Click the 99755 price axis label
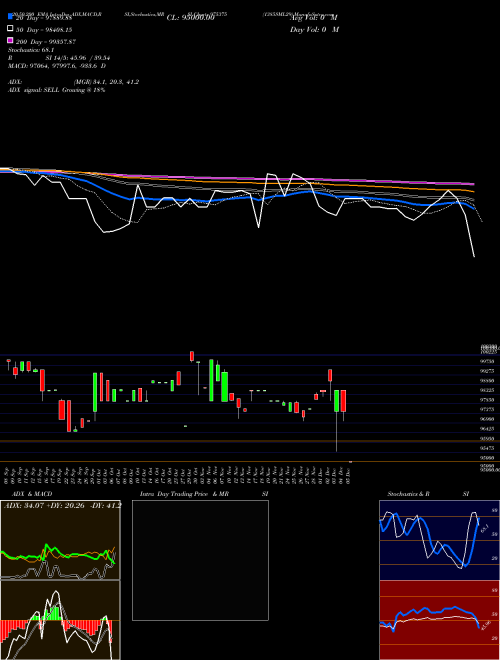The image size is (500, 660). click(x=487, y=361)
